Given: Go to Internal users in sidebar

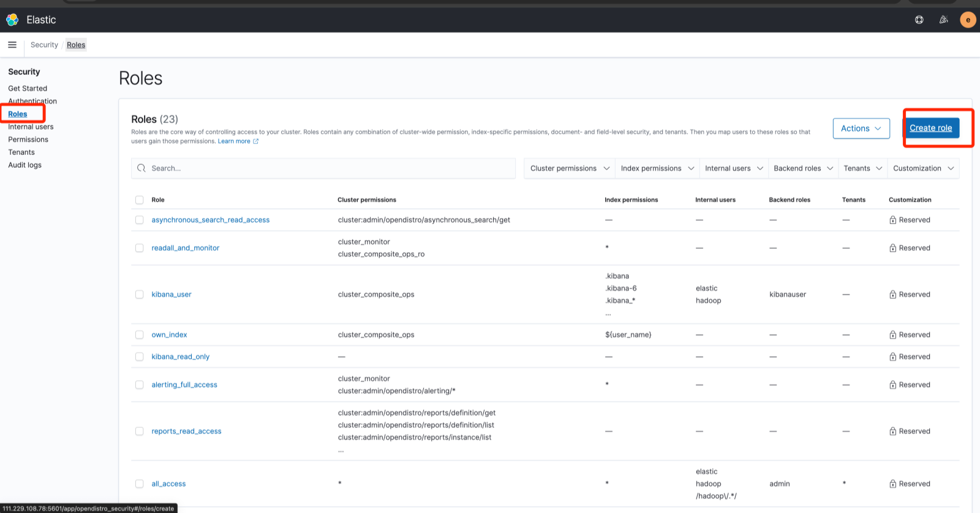Looking at the screenshot, I should point(31,127).
